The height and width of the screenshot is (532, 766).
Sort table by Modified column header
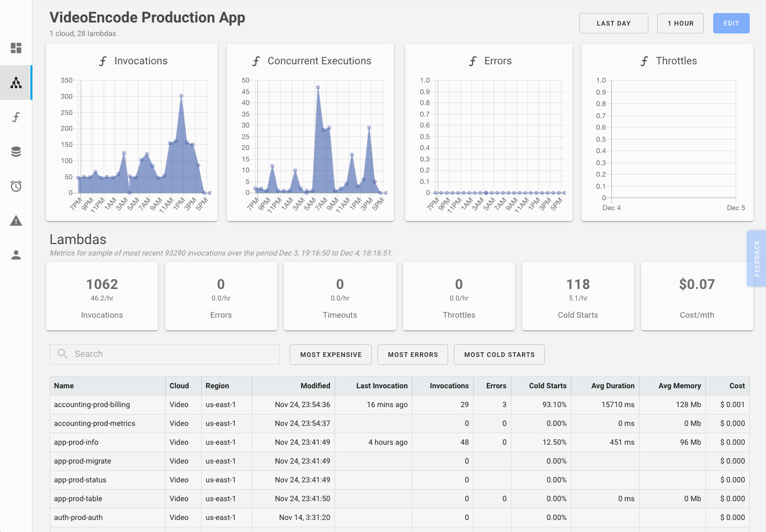(293, 386)
